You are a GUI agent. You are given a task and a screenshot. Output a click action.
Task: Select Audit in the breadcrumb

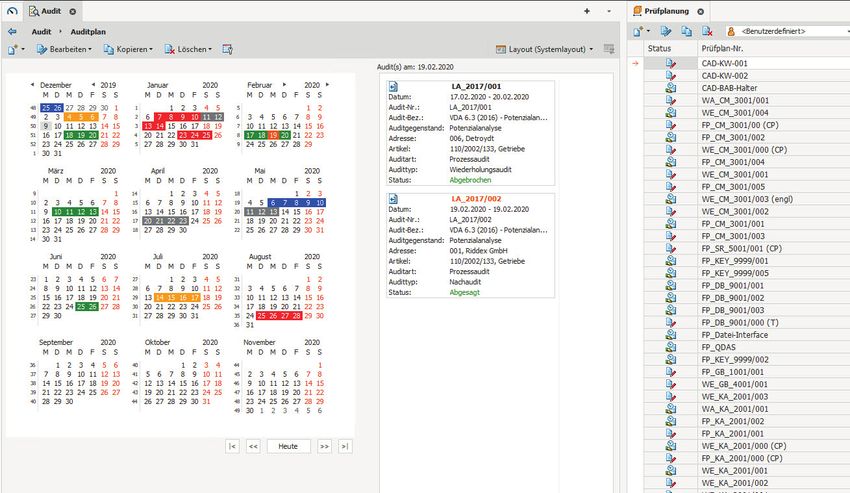[x=41, y=32]
